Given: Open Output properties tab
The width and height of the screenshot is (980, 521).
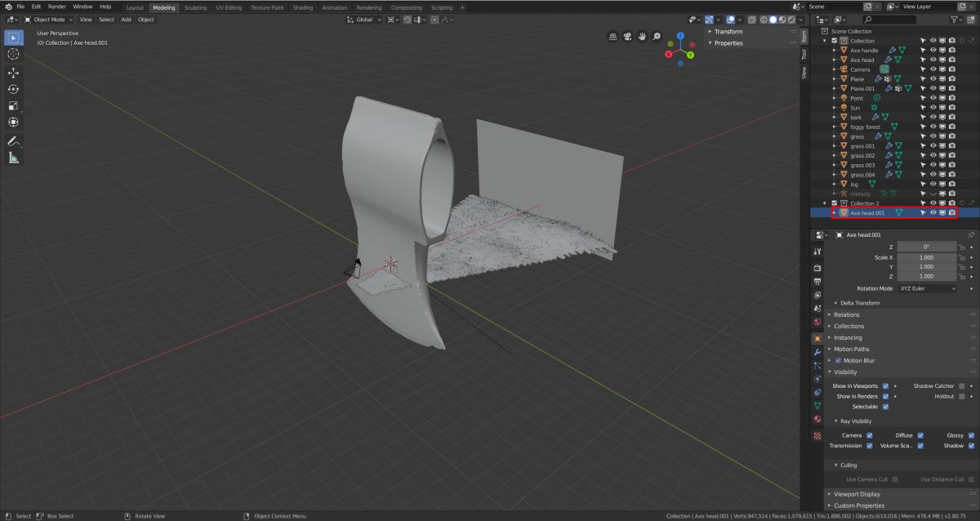Looking at the screenshot, I should click(817, 281).
